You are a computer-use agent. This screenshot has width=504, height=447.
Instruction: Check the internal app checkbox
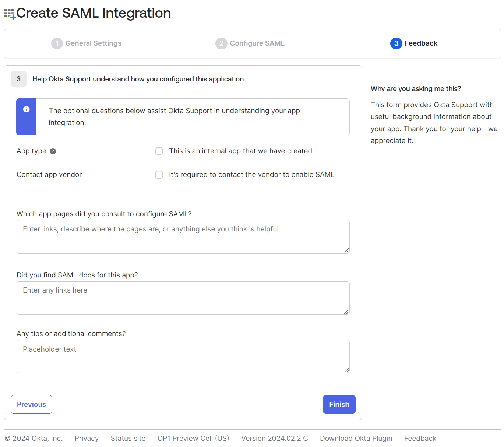(159, 151)
